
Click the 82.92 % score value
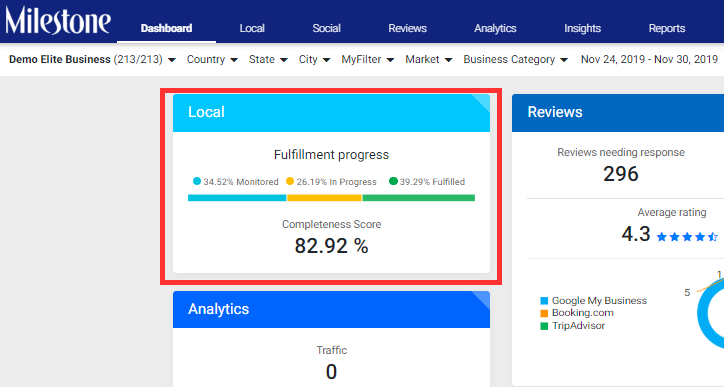click(332, 246)
